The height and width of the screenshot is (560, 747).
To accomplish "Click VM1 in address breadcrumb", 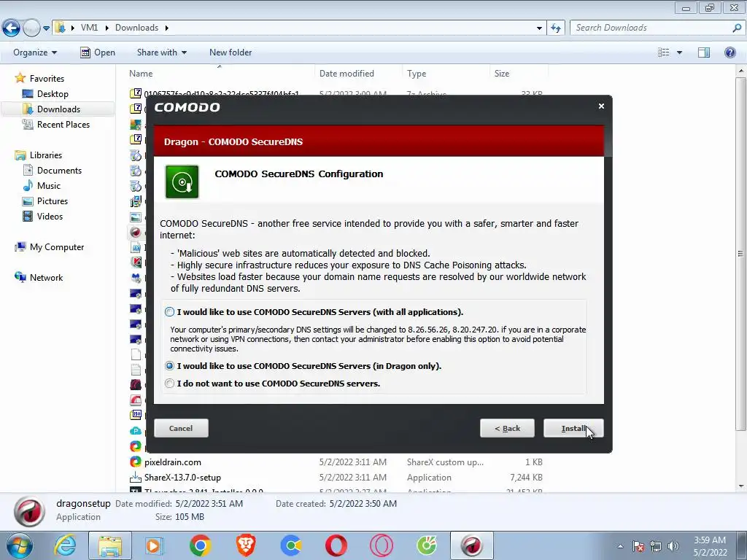I will coord(89,28).
